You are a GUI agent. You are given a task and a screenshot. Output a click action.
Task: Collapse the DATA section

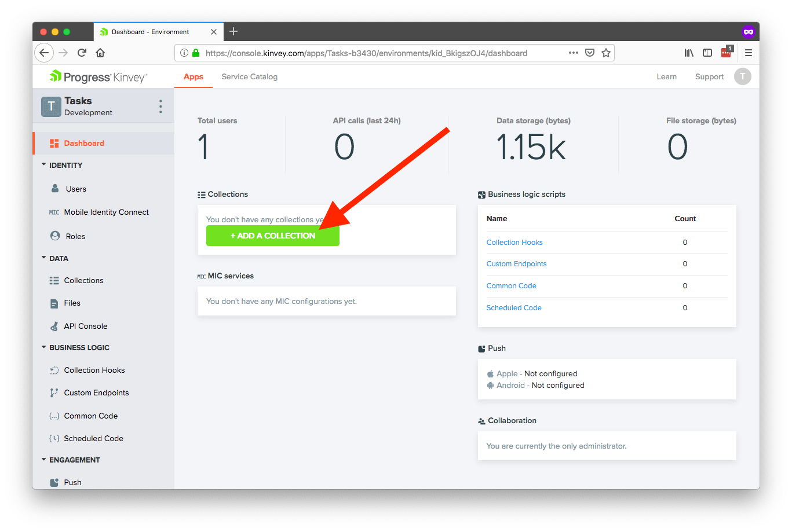pos(44,258)
